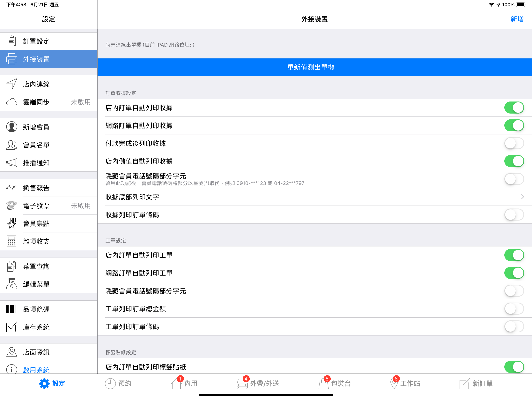Select the 外接裝置 printer icon

coord(11,59)
